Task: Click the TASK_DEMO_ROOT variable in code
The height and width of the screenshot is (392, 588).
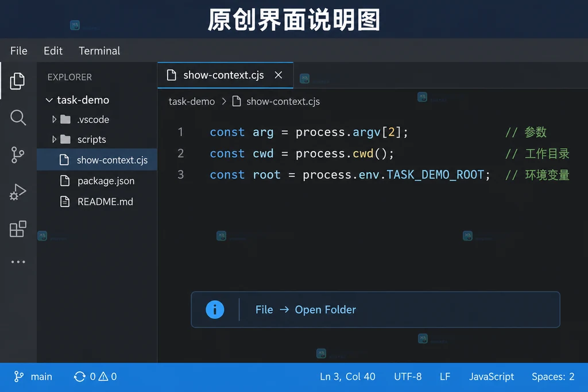Action: tap(435, 174)
